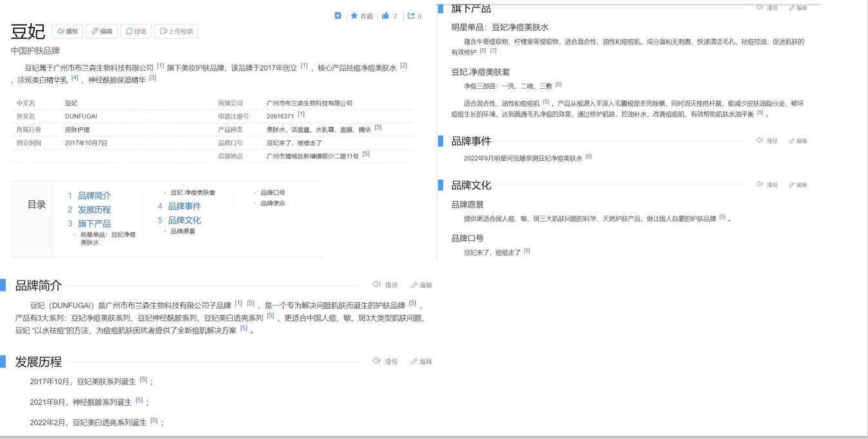Edit the 发展历程 section
The image size is (868, 439).
click(x=421, y=362)
